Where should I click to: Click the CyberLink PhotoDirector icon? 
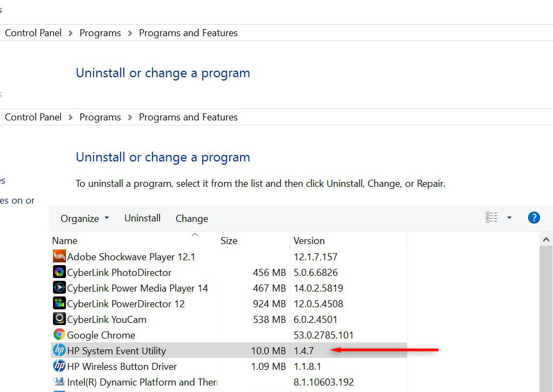[59, 272]
